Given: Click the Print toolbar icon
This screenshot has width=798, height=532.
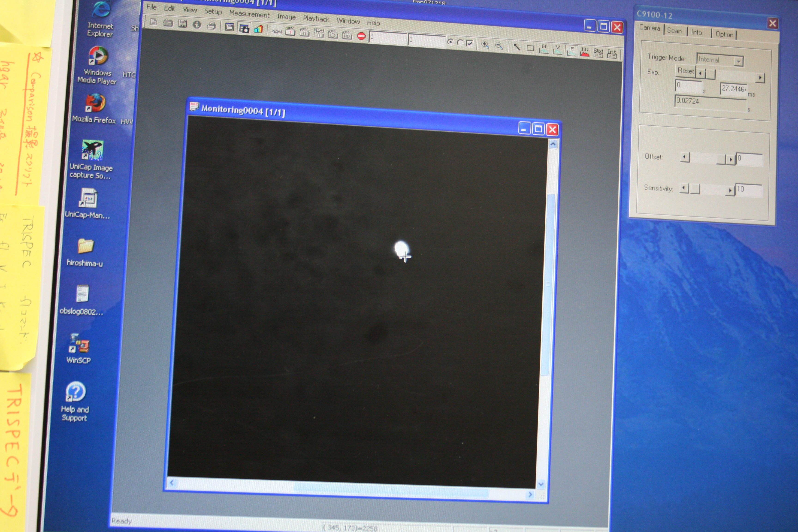Looking at the screenshot, I should [211, 26].
